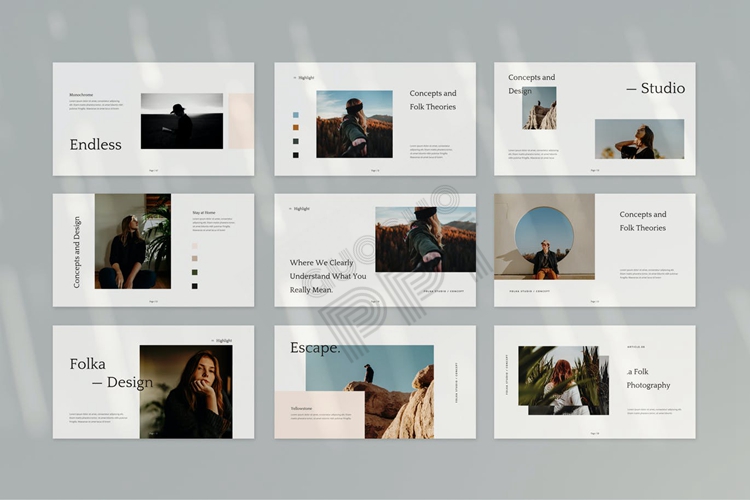
Task: Select the 'Monochrome' subtitle
Action: 81,95
